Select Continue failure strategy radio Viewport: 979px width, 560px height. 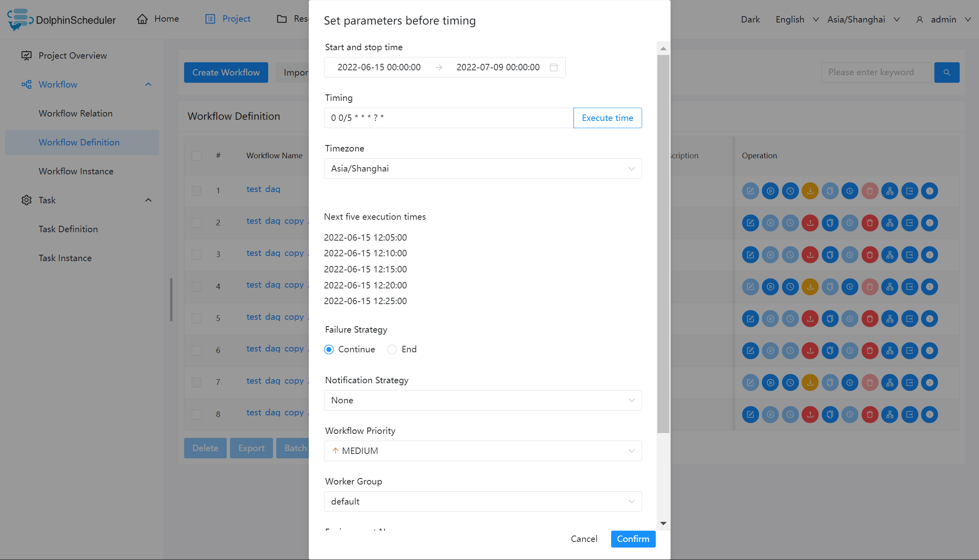tap(329, 349)
